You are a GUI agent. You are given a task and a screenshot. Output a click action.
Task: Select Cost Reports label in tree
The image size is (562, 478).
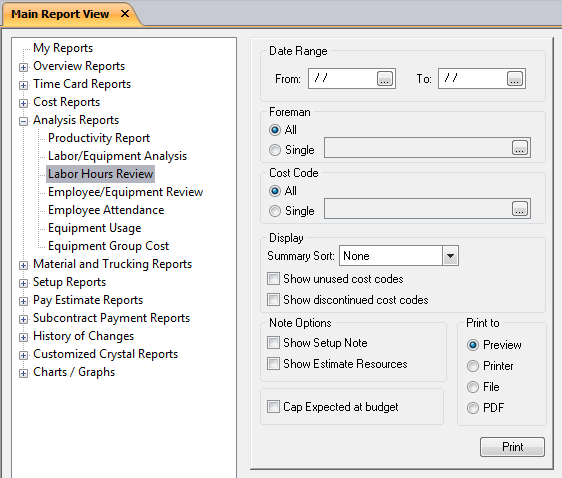(x=66, y=102)
